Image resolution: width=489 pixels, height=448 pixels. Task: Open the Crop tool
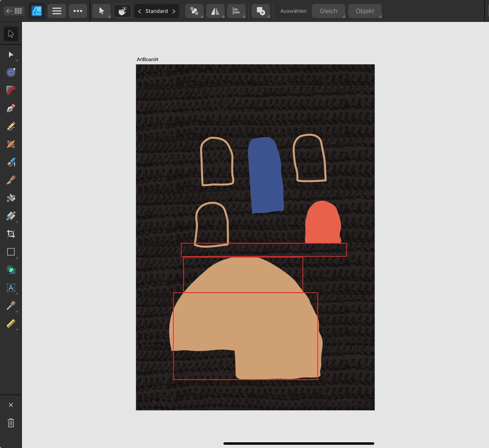tap(11, 234)
